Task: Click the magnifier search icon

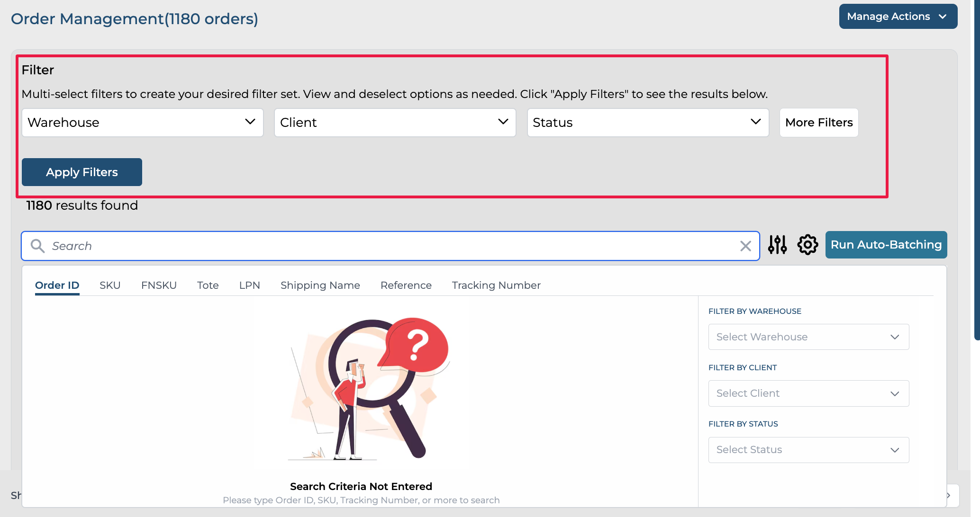Action: click(x=37, y=246)
